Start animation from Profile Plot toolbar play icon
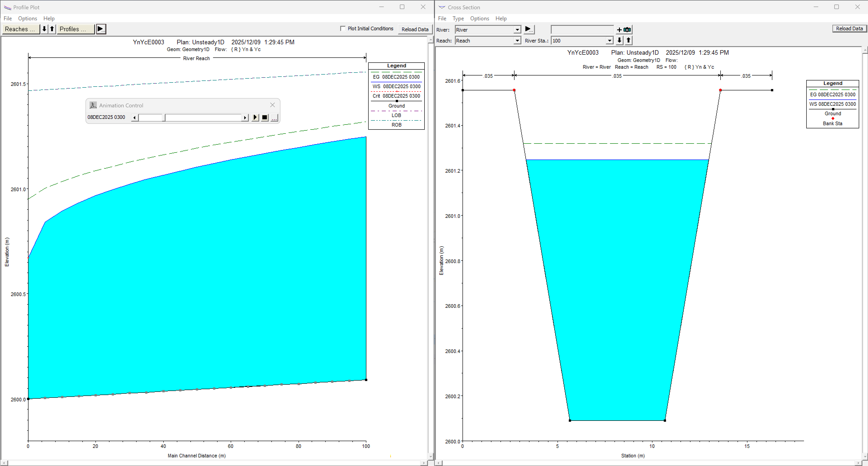Image resolution: width=868 pixels, height=466 pixels. (101, 29)
